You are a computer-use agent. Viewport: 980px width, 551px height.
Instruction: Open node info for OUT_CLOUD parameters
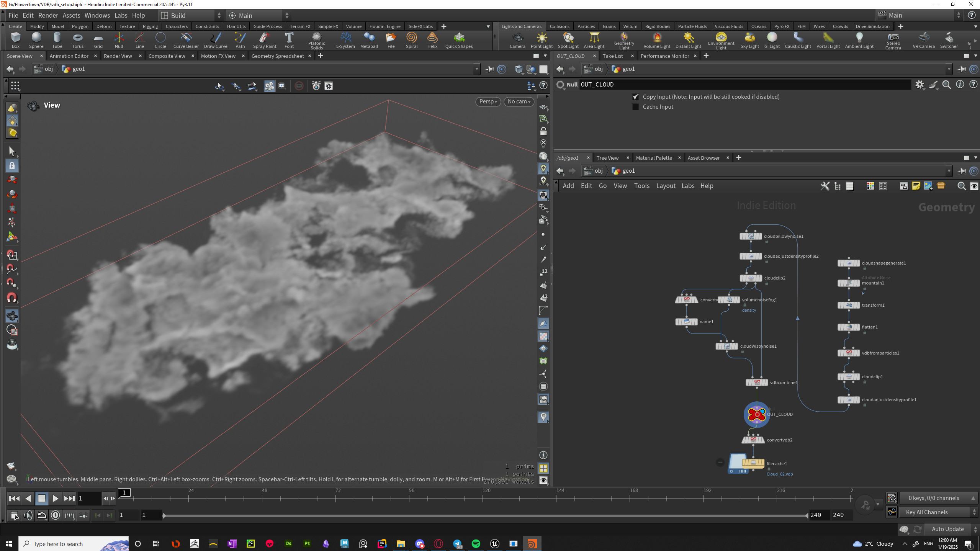960,85
